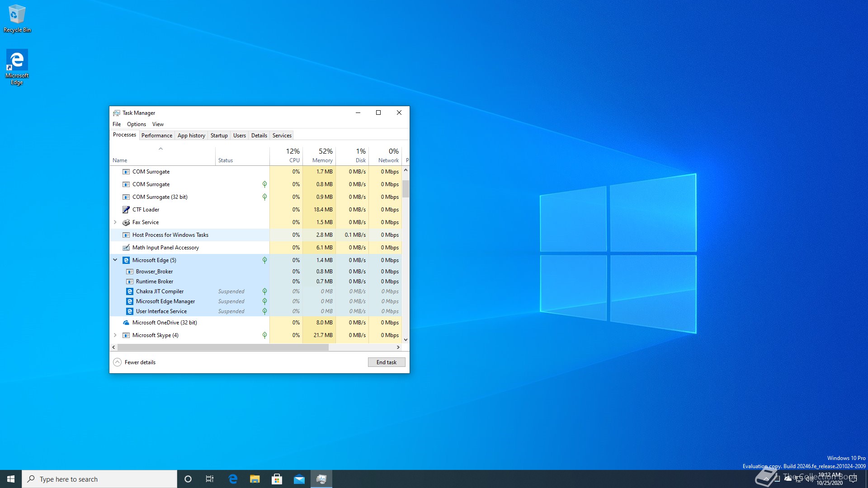The height and width of the screenshot is (488, 868).
Task: Sort processes by the CPU column header
Action: 286,155
